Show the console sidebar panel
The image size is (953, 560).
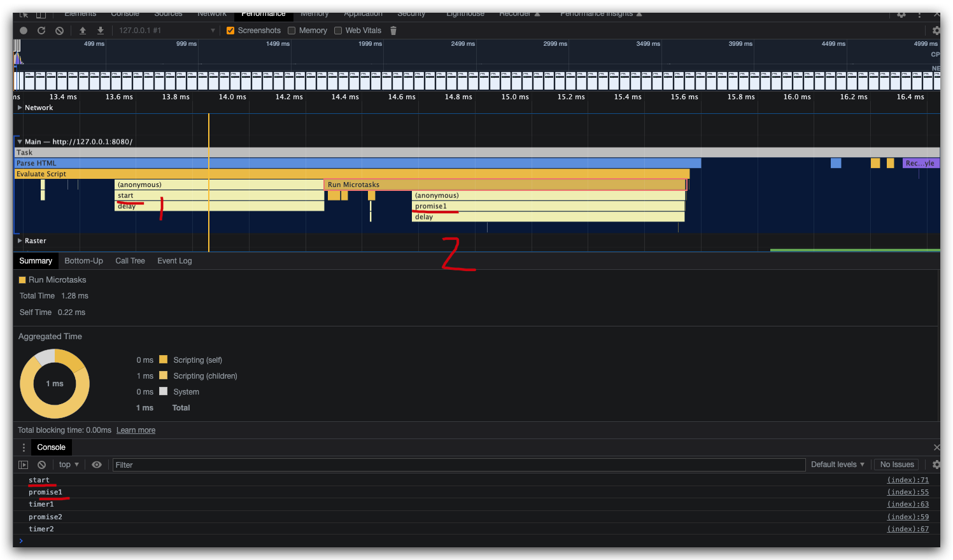(24, 465)
